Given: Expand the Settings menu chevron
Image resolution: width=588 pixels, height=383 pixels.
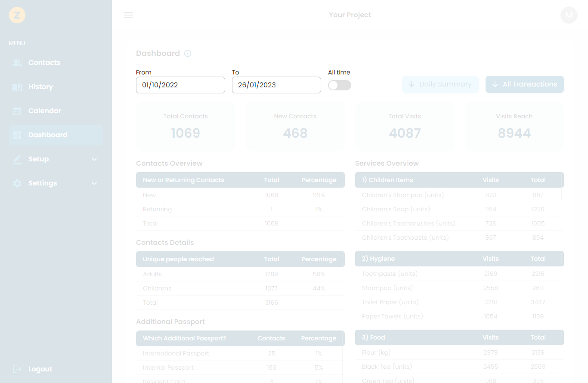Looking at the screenshot, I should (94, 183).
